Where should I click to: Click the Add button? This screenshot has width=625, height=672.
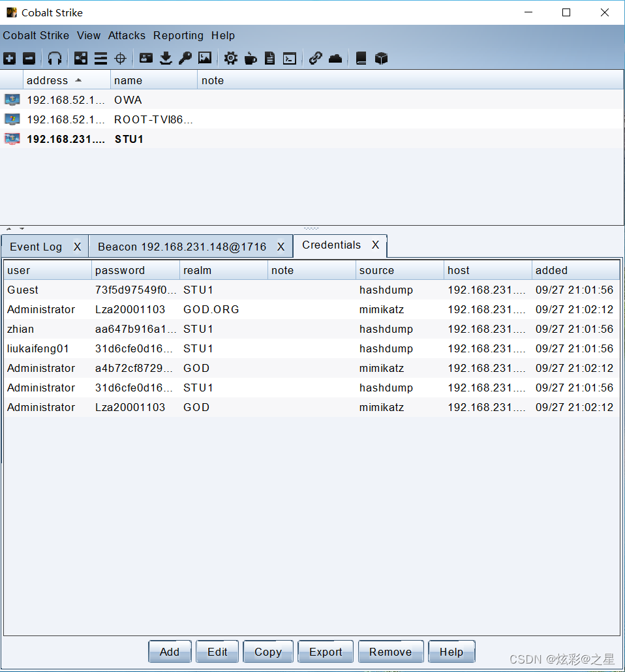coord(170,652)
